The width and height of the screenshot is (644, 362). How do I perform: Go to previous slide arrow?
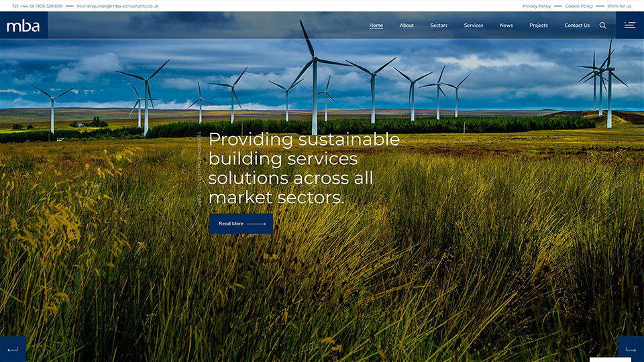tap(13, 349)
